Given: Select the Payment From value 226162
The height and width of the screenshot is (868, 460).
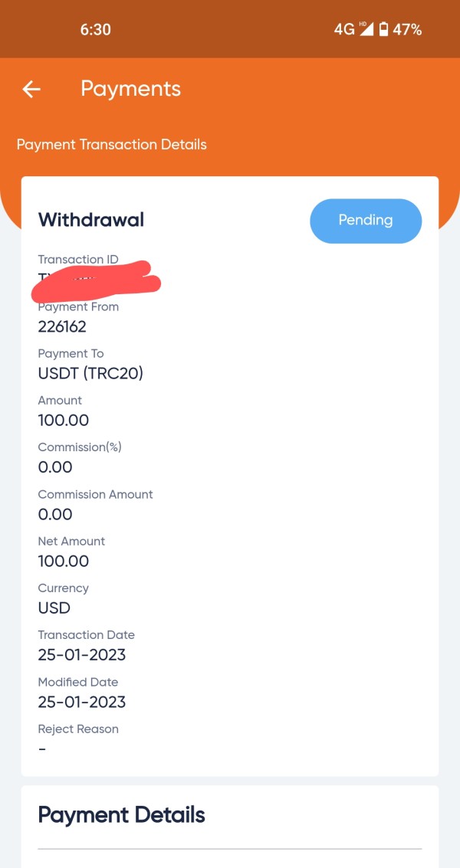Looking at the screenshot, I should tap(62, 326).
